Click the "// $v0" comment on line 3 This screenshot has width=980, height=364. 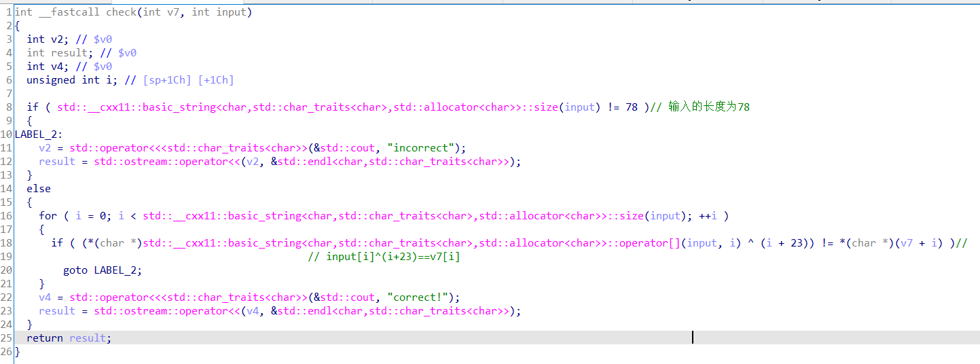pyautogui.click(x=94, y=39)
